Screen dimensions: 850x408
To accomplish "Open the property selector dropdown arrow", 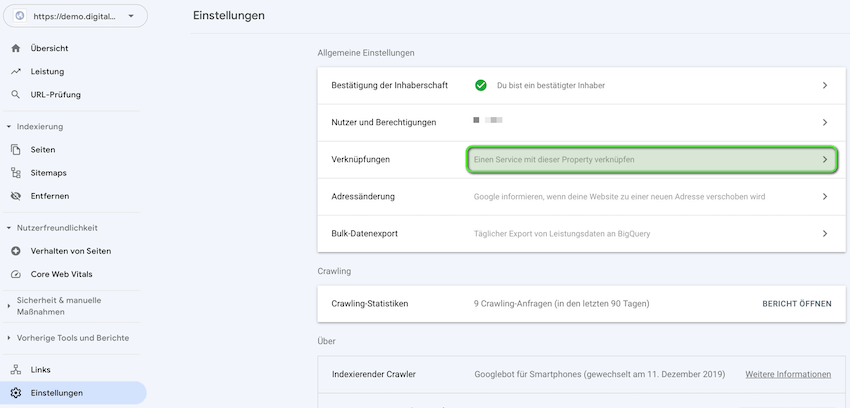I will tap(131, 16).
